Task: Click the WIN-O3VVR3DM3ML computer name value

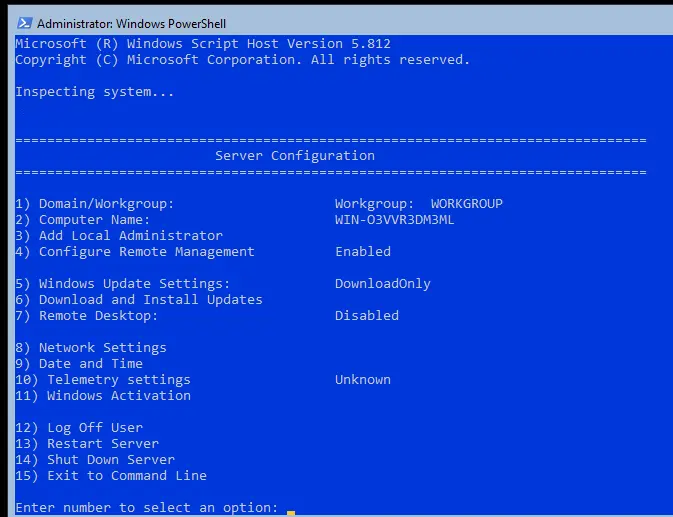Action: [394, 220]
